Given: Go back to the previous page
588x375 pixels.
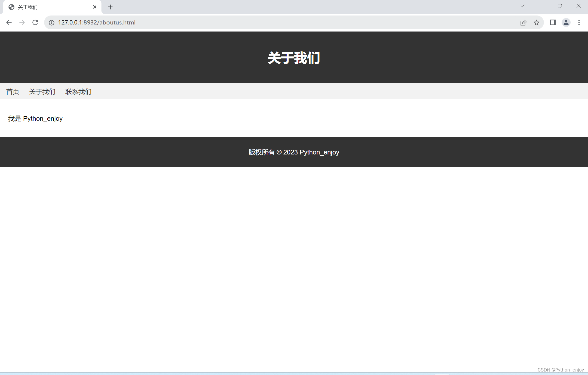Looking at the screenshot, I should (x=9, y=22).
